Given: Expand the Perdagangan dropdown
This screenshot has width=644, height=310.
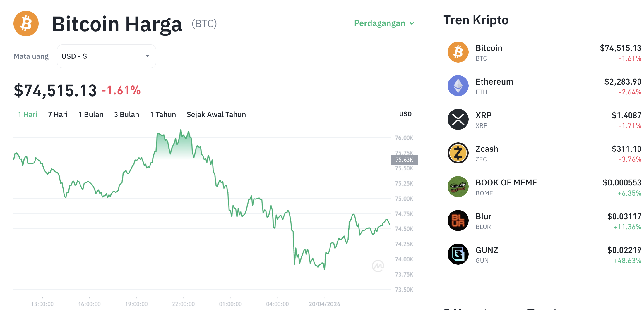Looking at the screenshot, I should point(384,23).
